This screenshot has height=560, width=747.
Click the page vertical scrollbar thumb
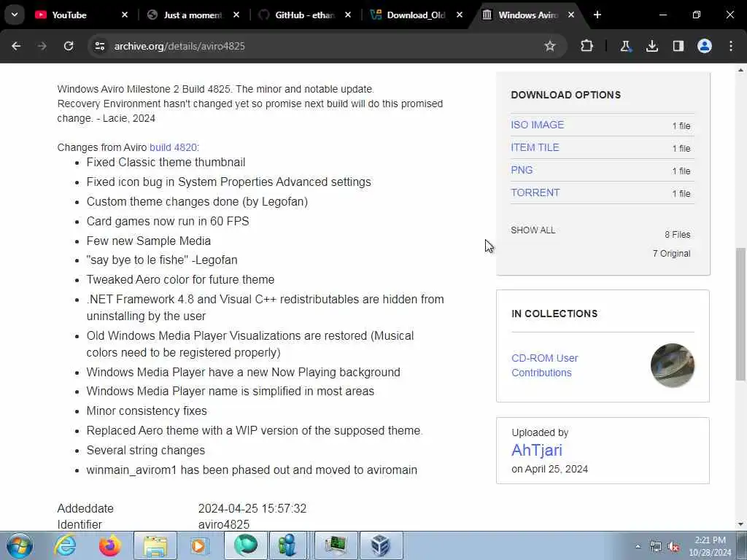pyautogui.click(x=741, y=314)
